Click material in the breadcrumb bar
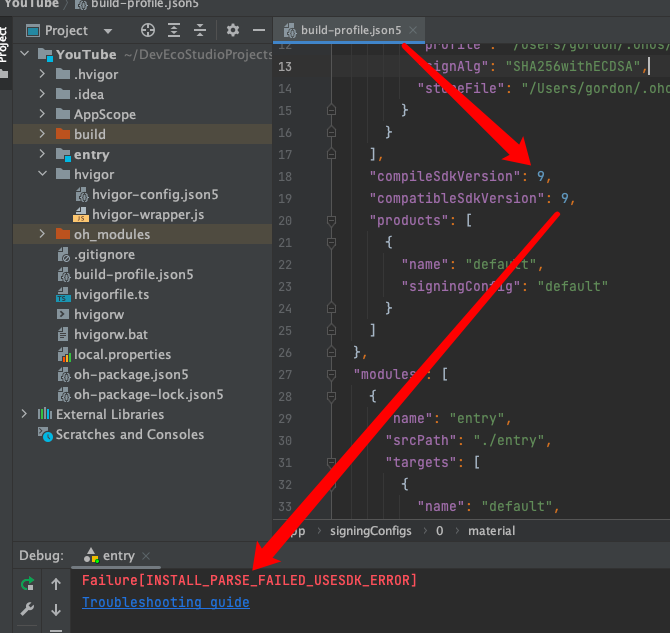The height and width of the screenshot is (633, 670). (x=491, y=531)
